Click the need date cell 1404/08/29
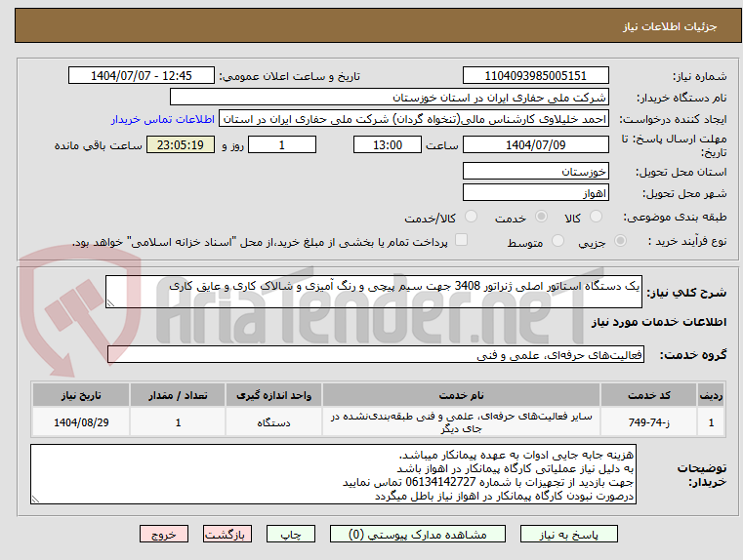This screenshot has width=743, height=560. tap(81, 422)
